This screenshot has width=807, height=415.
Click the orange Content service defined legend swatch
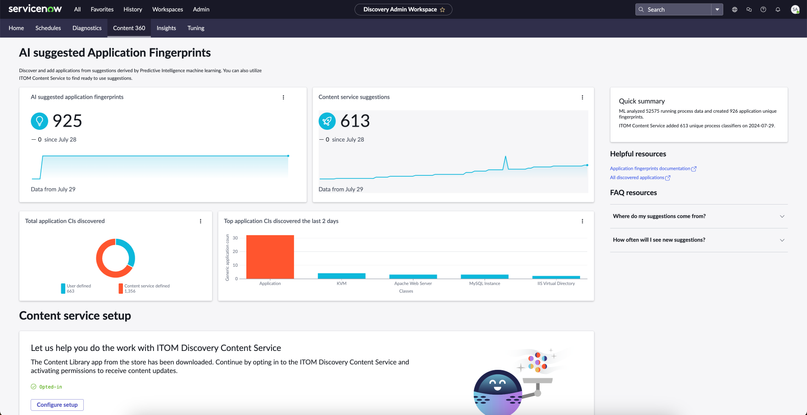[121, 288]
